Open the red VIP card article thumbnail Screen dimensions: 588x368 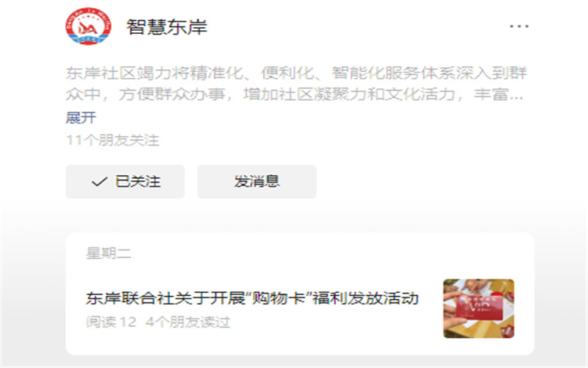pyautogui.click(x=479, y=308)
